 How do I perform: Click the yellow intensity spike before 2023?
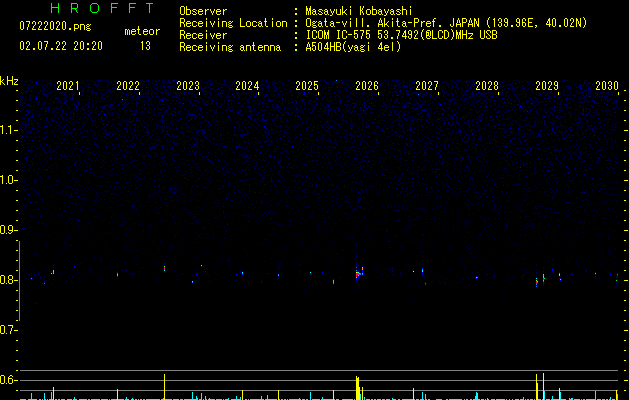click(x=164, y=387)
